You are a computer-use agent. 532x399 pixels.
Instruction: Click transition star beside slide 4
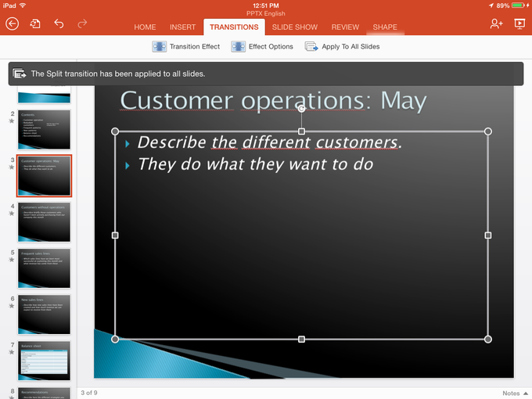pos(12,214)
